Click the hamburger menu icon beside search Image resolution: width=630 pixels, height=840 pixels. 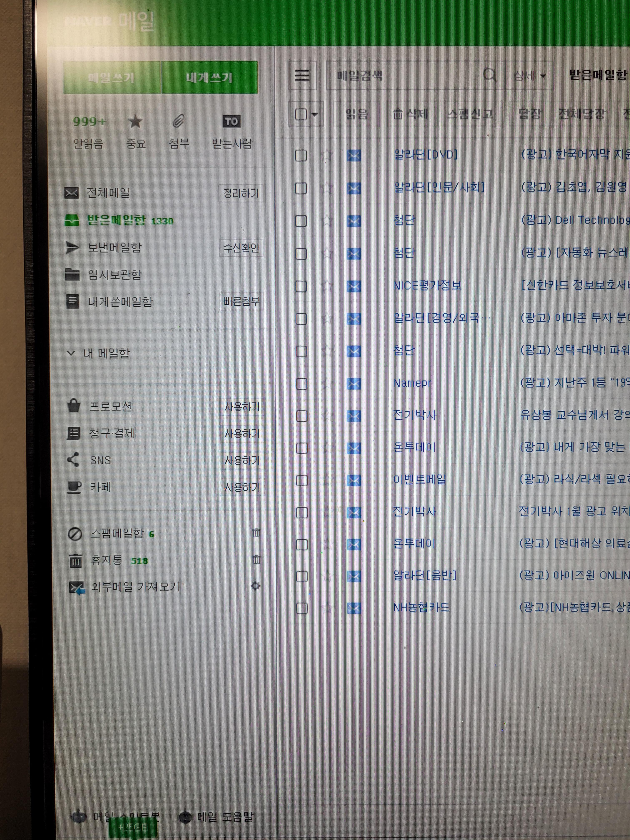click(x=302, y=75)
